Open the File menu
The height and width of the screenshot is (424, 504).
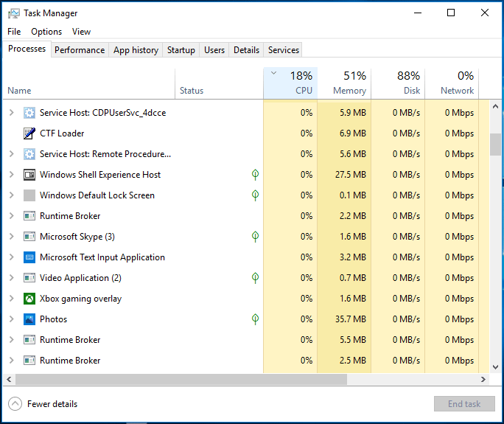14,32
